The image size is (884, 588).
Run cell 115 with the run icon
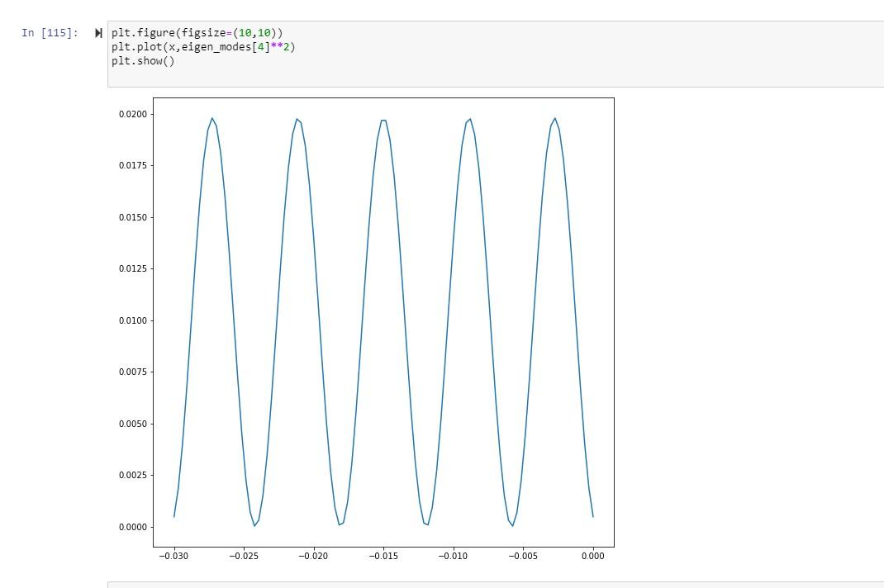tap(98, 33)
